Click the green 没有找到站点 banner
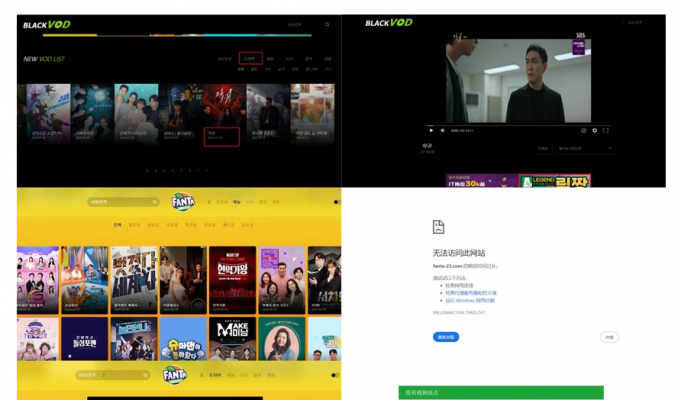The height and width of the screenshot is (400, 681). coord(501,392)
